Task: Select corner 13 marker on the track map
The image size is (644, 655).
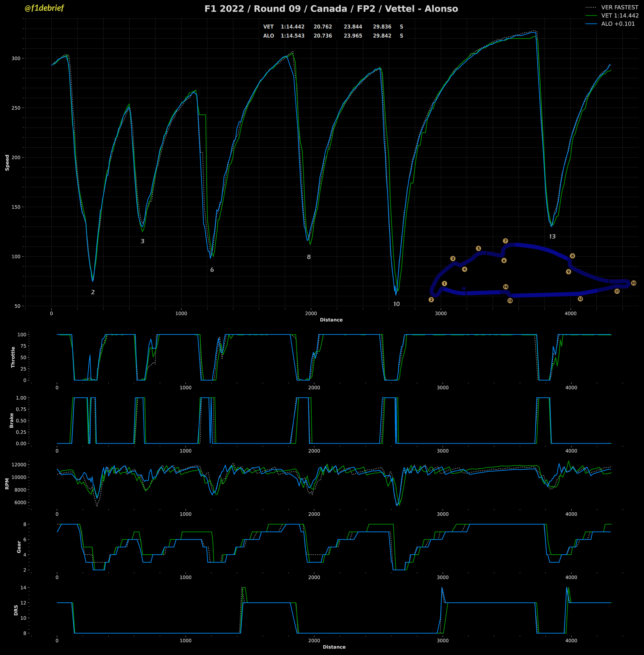Action: [510, 301]
